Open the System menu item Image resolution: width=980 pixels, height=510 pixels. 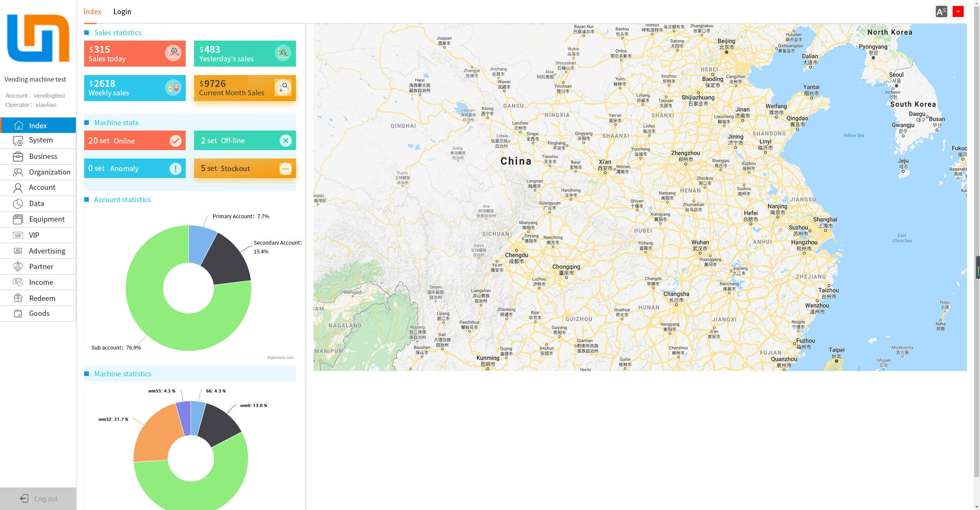38,141
